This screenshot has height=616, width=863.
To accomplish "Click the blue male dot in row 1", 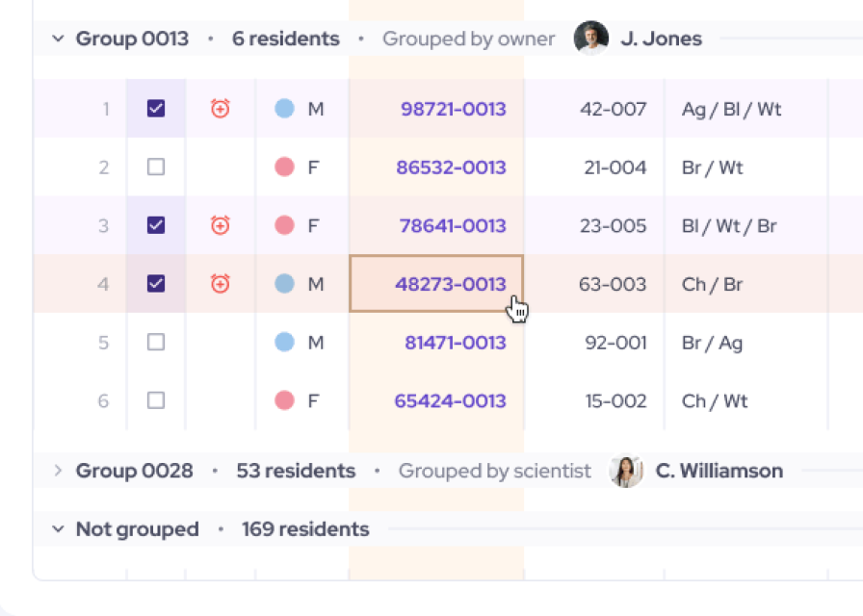I will 284,109.
